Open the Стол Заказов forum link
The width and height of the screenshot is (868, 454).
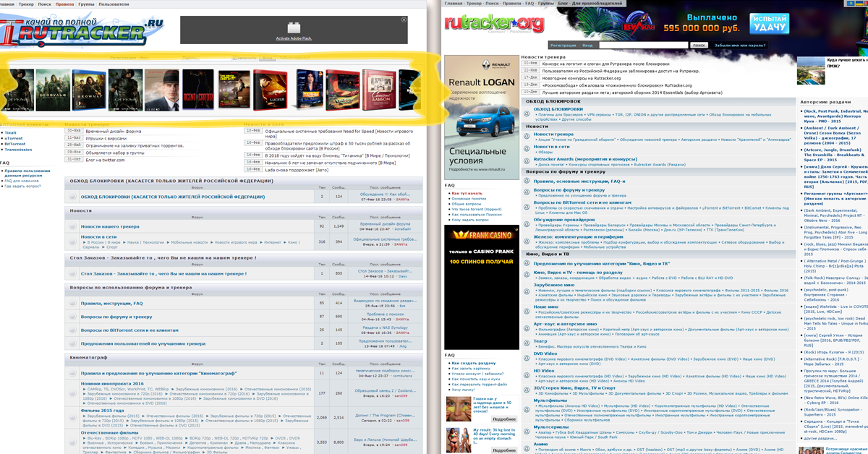click(163, 274)
